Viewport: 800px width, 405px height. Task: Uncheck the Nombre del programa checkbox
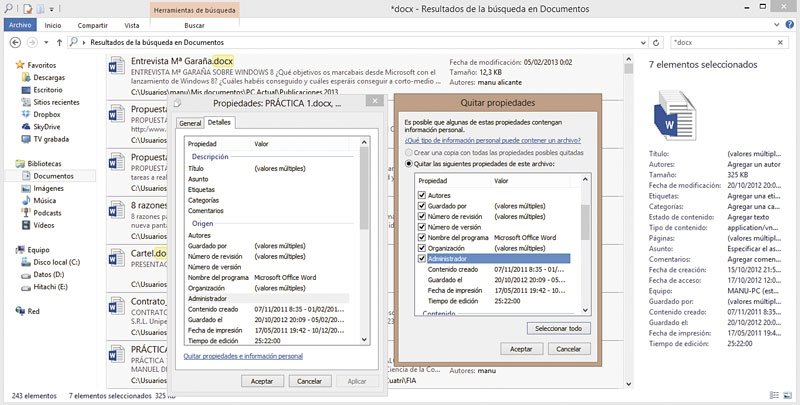tap(421, 238)
